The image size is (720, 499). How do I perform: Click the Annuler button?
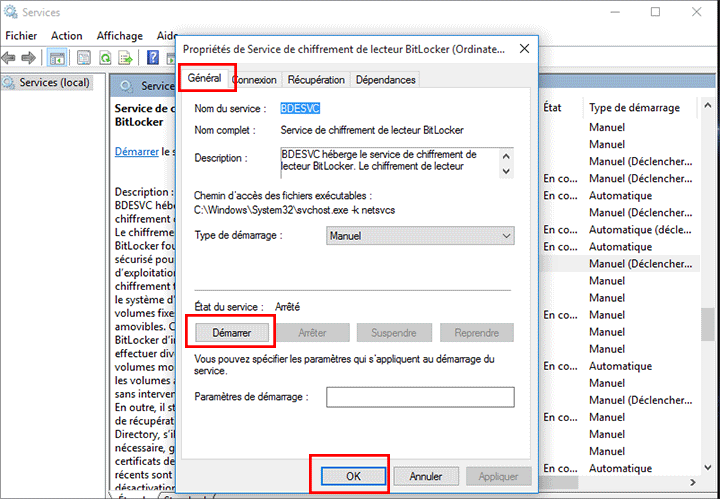426,476
